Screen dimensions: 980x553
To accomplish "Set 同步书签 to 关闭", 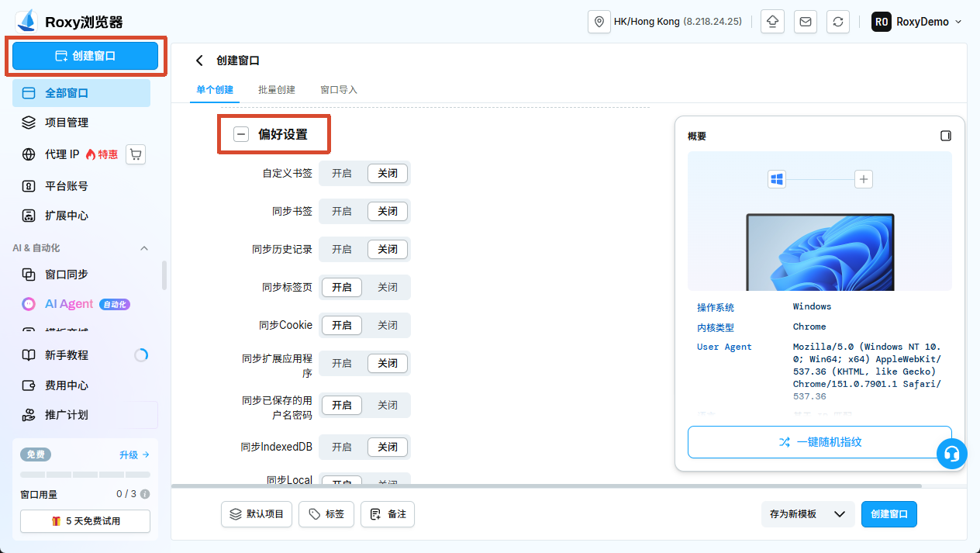I will pos(388,211).
